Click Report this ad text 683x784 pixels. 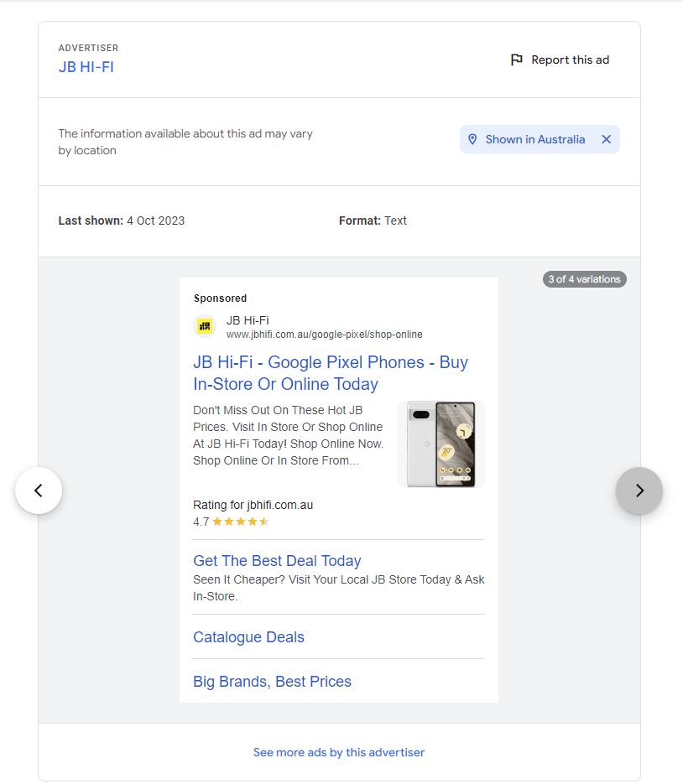570,60
